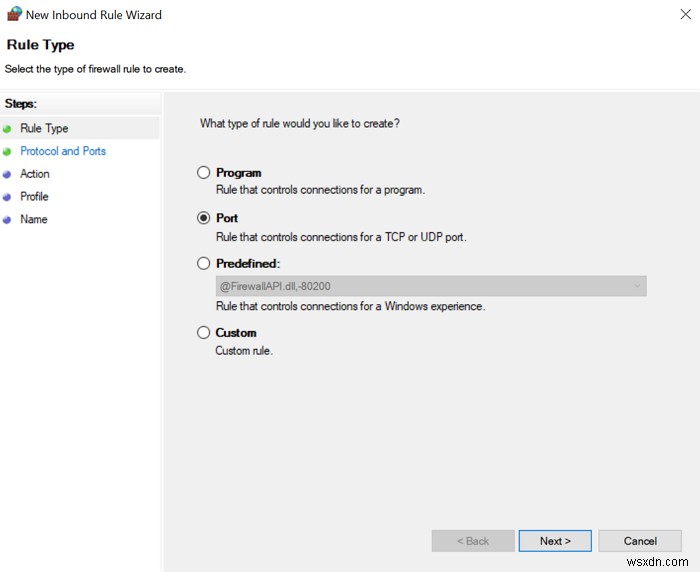
Task: Click 'Select the type of firewall rule to create.'
Action: [95, 69]
